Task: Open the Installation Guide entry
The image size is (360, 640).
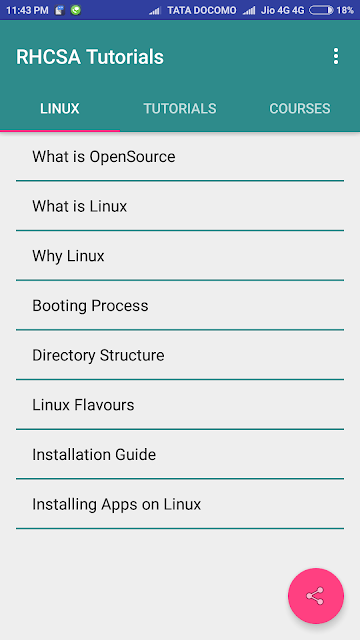Action: click(180, 455)
